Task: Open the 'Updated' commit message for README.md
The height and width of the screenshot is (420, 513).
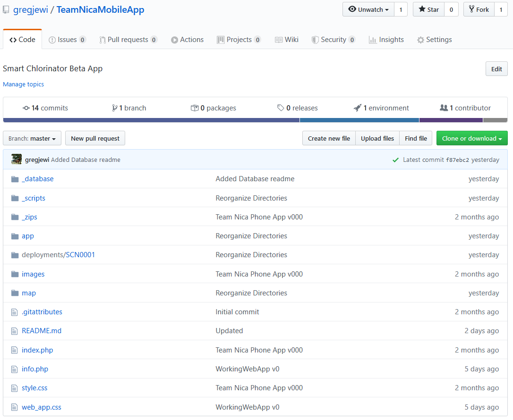Action: coord(229,331)
